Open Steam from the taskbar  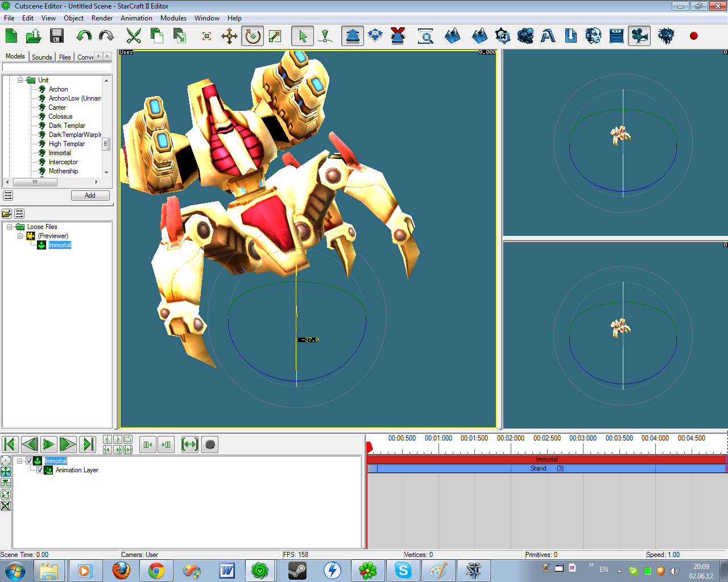(x=297, y=570)
